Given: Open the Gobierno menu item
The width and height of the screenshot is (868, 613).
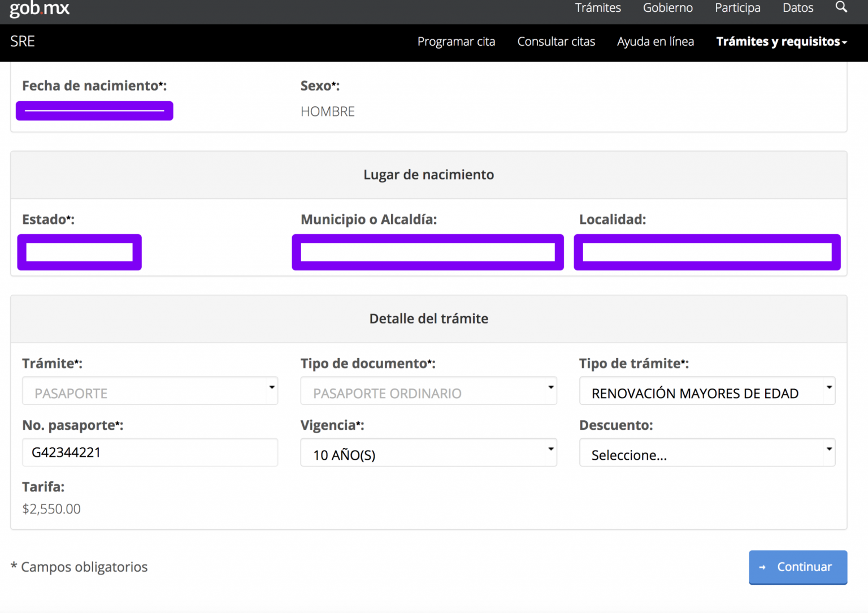Looking at the screenshot, I should click(667, 8).
